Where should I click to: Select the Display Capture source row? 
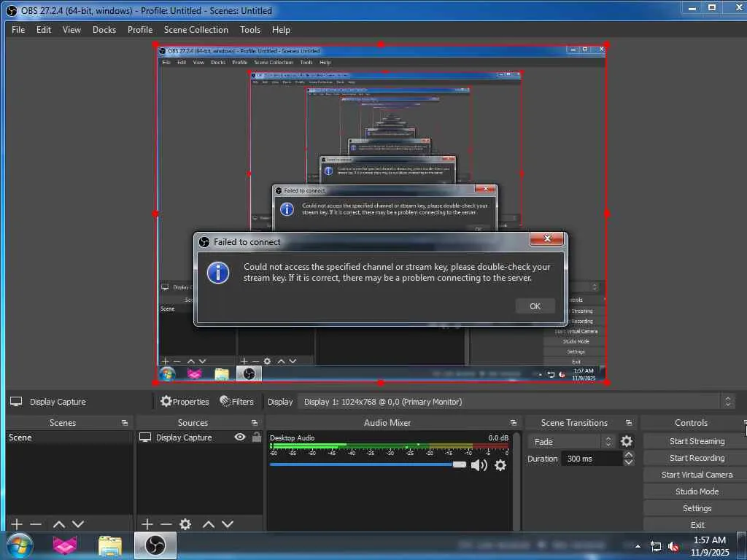(x=199, y=437)
